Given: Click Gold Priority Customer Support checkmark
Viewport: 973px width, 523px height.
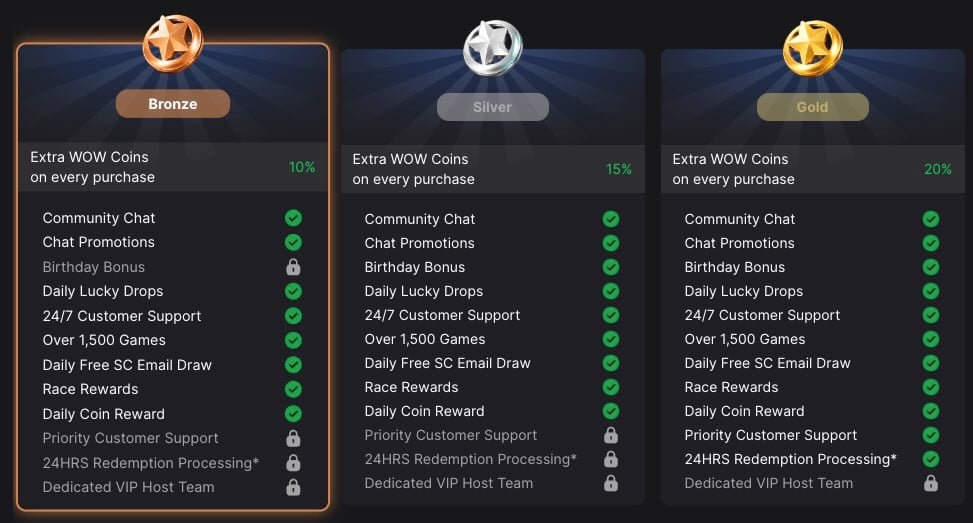Looking at the screenshot, I should 930,435.
